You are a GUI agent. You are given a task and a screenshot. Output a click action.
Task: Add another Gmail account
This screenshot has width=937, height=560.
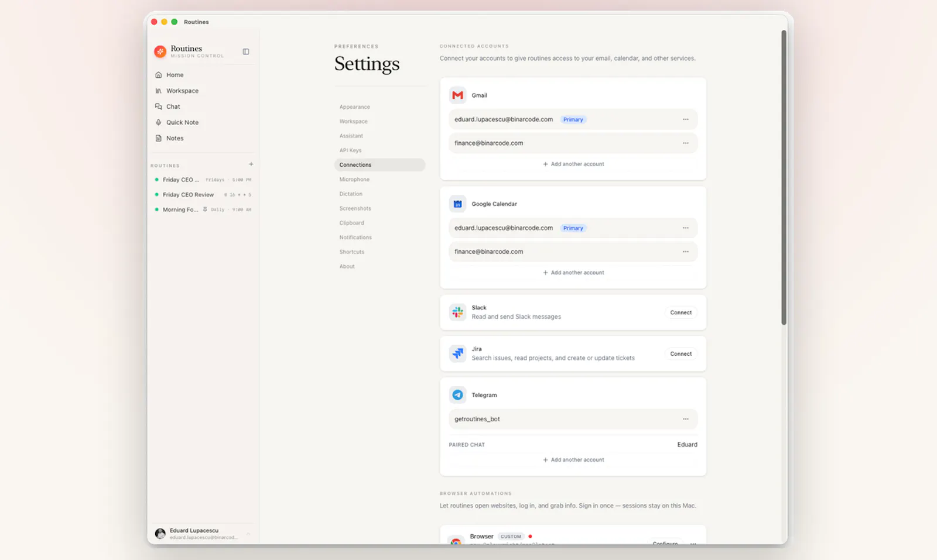pos(573,164)
